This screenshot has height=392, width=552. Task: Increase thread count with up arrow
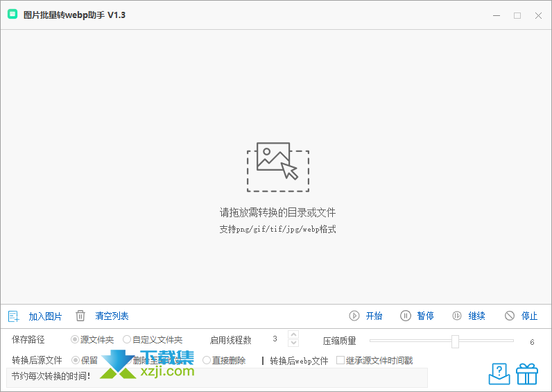pyautogui.click(x=293, y=334)
